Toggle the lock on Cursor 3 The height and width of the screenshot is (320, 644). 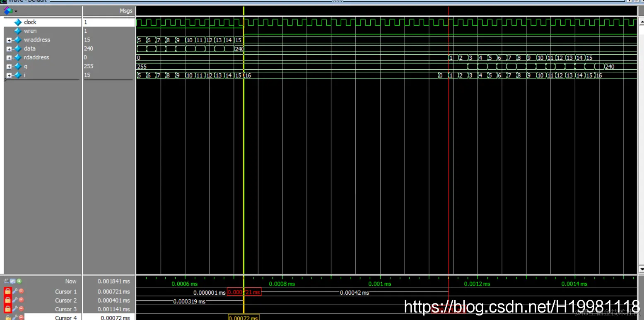pyautogui.click(x=8, y=309)
